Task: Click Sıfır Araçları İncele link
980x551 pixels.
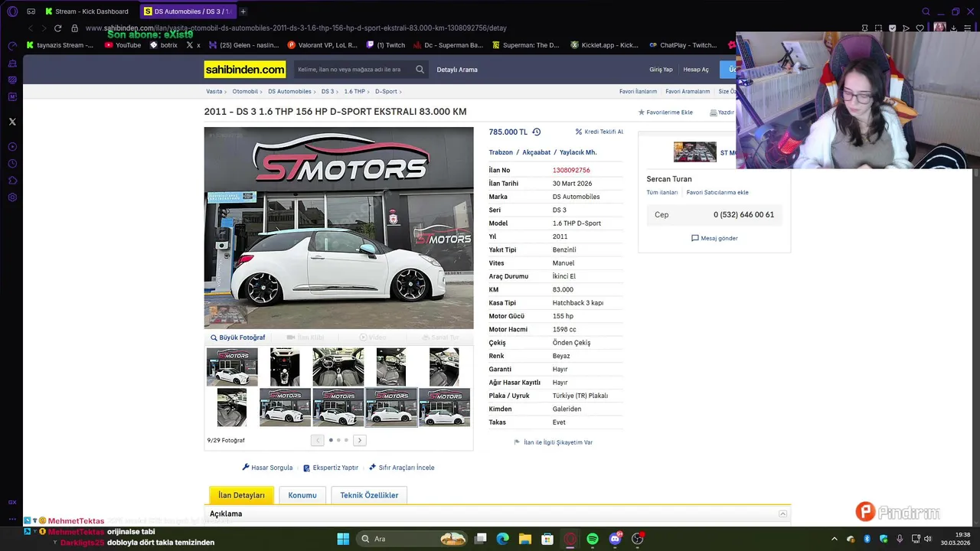Action: [x=401, y=468]
